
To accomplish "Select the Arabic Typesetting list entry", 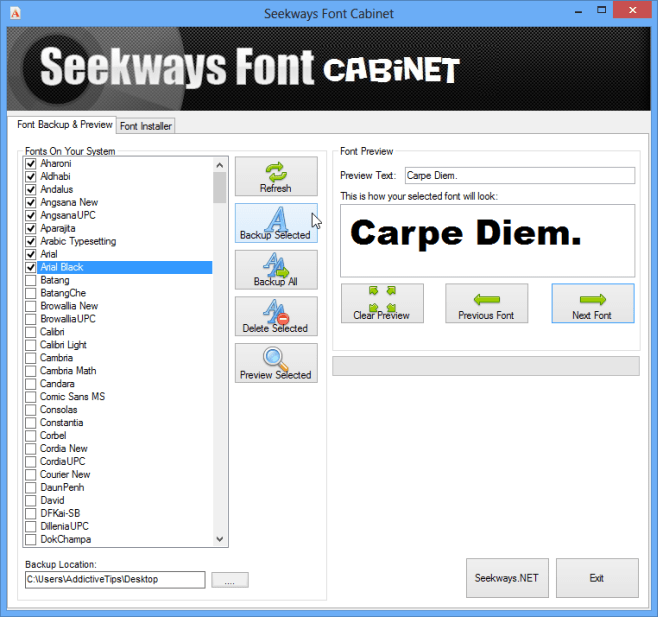I will tap(78, 241).
